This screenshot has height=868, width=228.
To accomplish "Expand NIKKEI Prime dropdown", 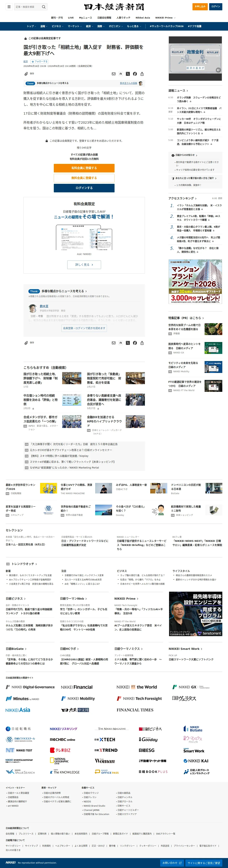I will click(165, 17).
